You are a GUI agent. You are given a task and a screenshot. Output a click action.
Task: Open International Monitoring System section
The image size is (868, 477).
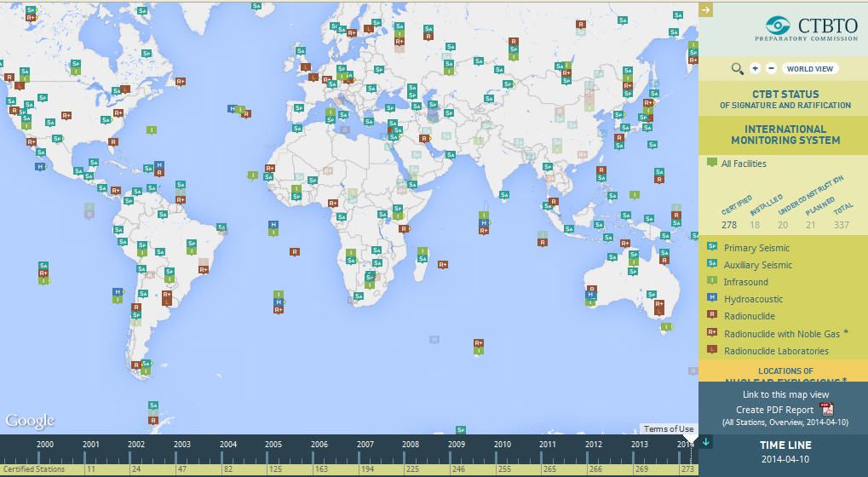point(785,135)
